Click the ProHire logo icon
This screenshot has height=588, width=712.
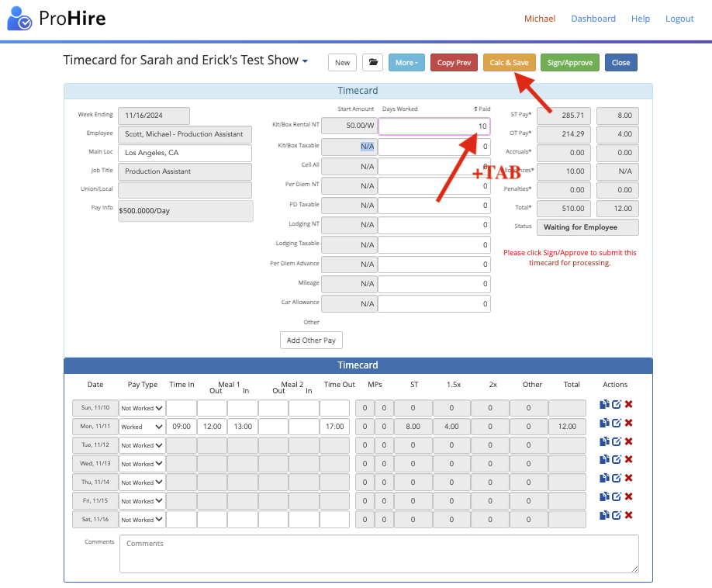(19, 18)
